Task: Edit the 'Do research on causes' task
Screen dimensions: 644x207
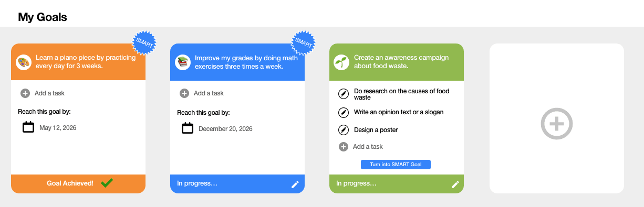Action: point(344,94)
